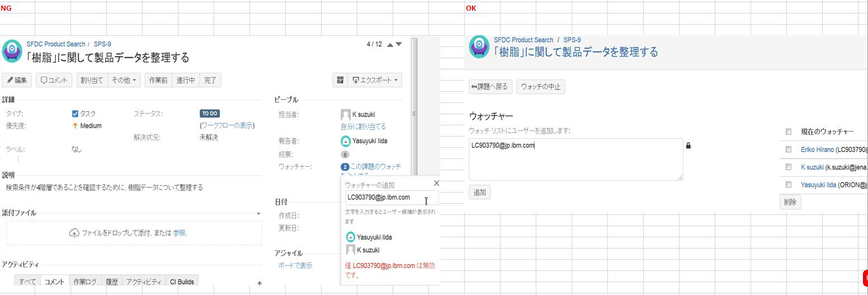This screenshot has height=295, width=868.
Task: Click the next issue down arrow
Action: point(398,44)
